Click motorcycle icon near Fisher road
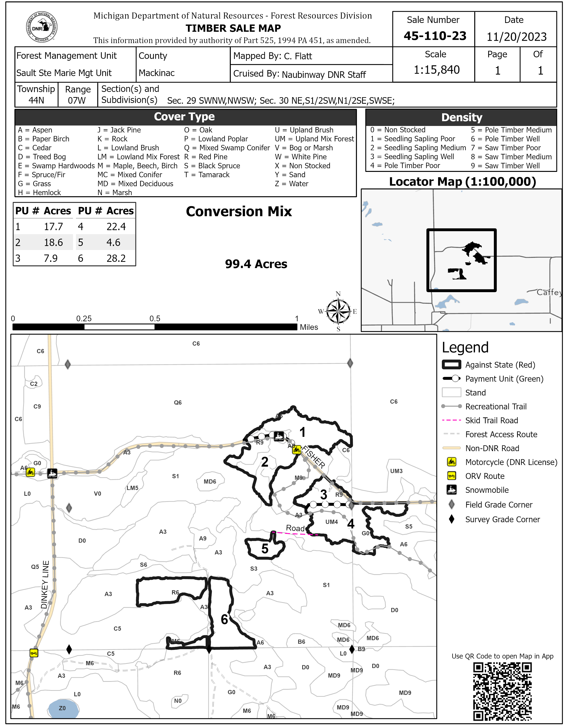Viewport: 568px width, 728px height. 297,450
